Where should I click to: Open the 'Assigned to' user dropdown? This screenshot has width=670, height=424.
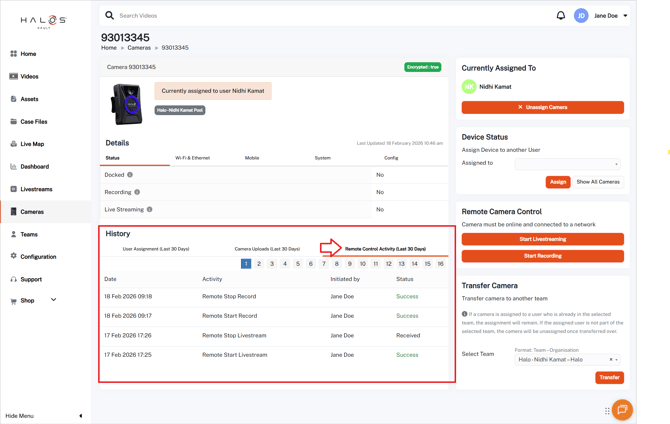567,164
